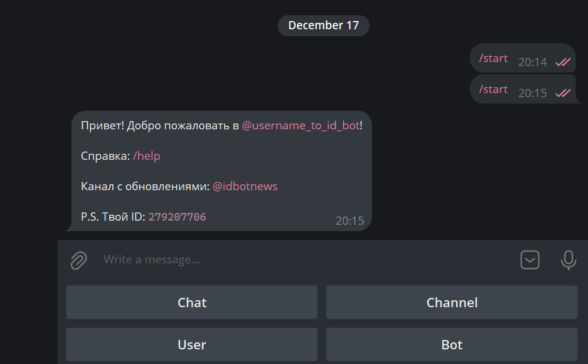Image resolution: width=588 pixels, height=364 pixels.
Task: Click the /start command sent at 20:15
Action: tap(493, 89)
